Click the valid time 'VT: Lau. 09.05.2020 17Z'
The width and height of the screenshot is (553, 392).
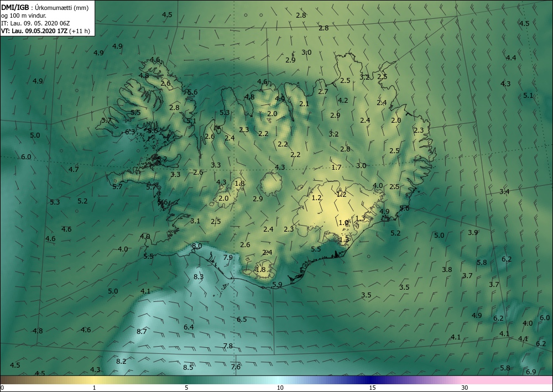[x=34, y=31]
